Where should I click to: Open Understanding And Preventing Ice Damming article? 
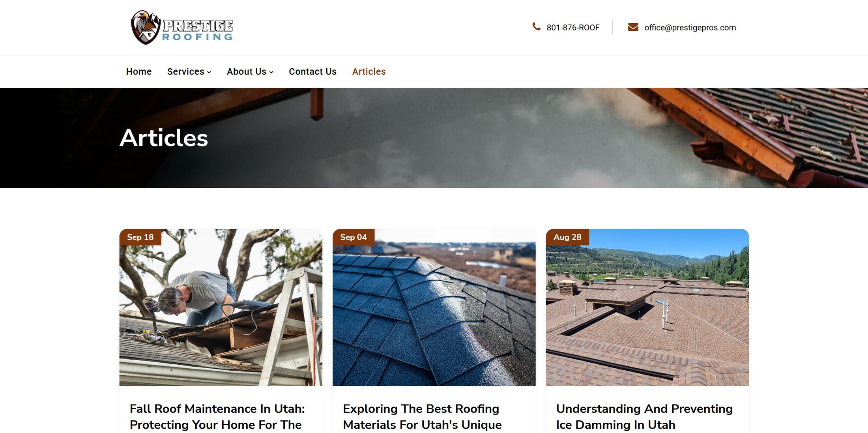click(644, 417)
